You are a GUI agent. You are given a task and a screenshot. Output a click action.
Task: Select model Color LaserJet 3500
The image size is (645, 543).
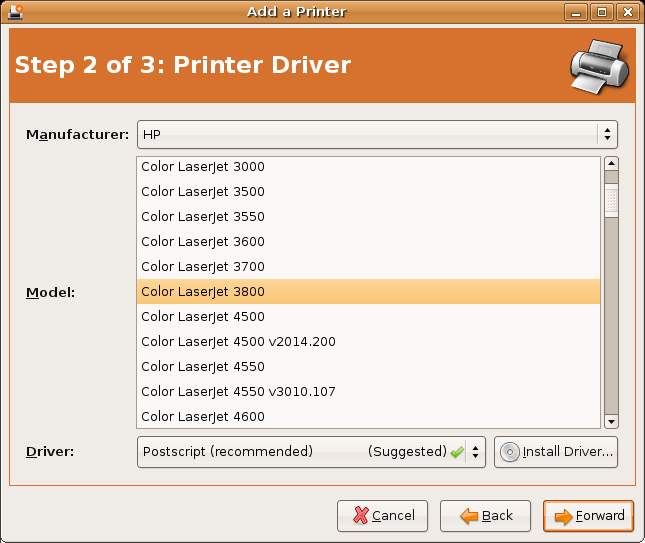click(369, 192)
